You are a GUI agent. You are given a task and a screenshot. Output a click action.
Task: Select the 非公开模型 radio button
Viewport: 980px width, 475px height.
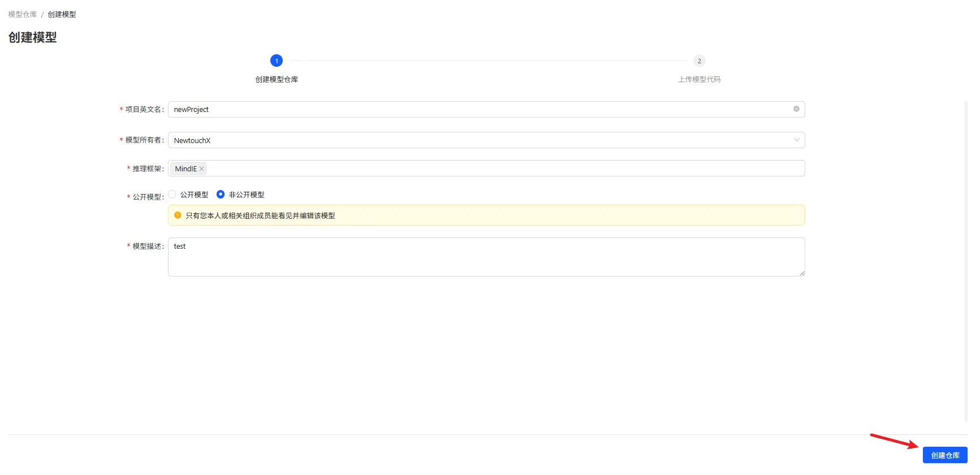(x=221, y=195)
